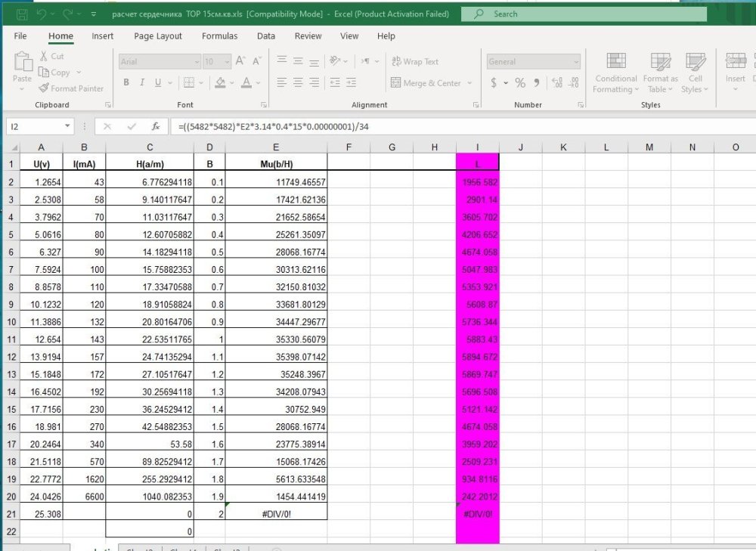
Task: Toggle italic formatting
Action: (142, 82)
